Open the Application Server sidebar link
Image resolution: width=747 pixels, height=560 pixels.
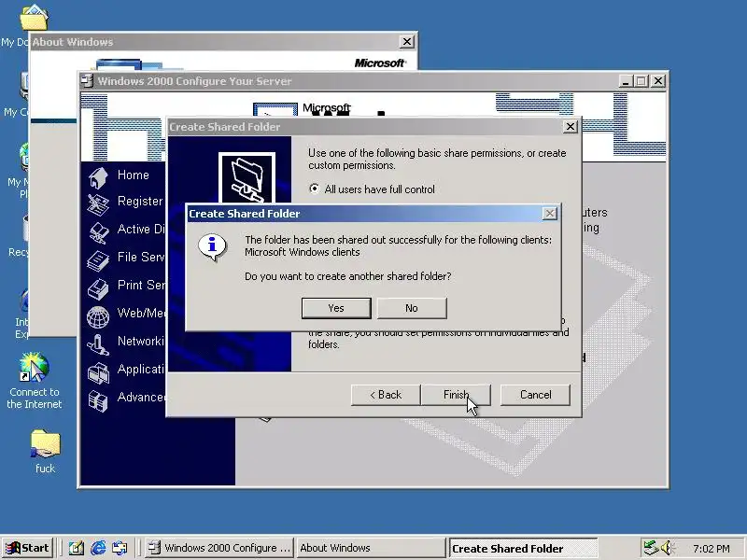click(x=141, y=369)
